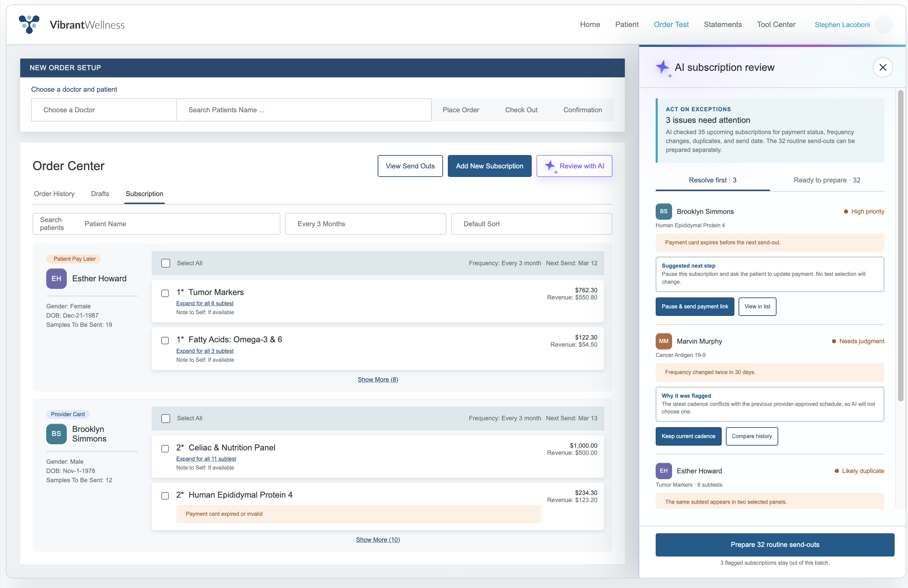Image resolution: width=908 pixels, height=588 pixels.
Task: Click Keep current cadence for Marvin Murphy
Action: click(688, 436)
